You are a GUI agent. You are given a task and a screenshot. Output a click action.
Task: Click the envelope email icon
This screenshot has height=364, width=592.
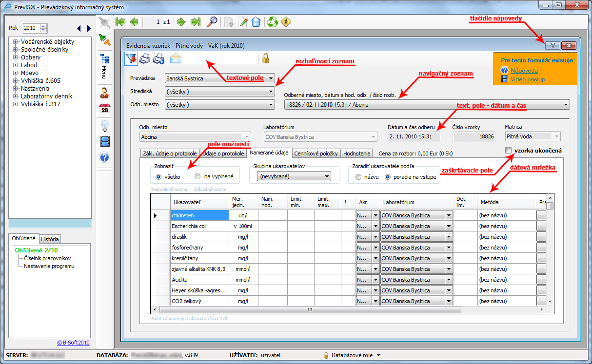[175, 59]
